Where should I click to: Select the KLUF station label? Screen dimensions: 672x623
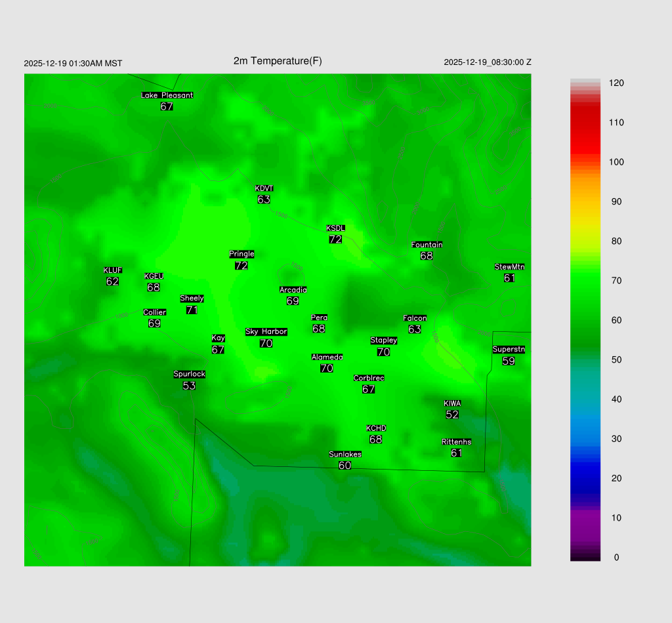pos(112,270)
